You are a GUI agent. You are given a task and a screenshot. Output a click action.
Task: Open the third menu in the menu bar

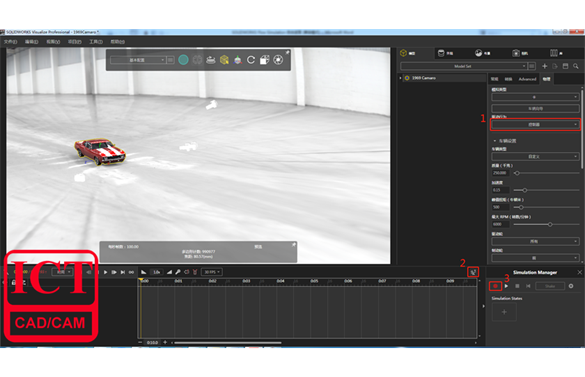click(53, 42)
